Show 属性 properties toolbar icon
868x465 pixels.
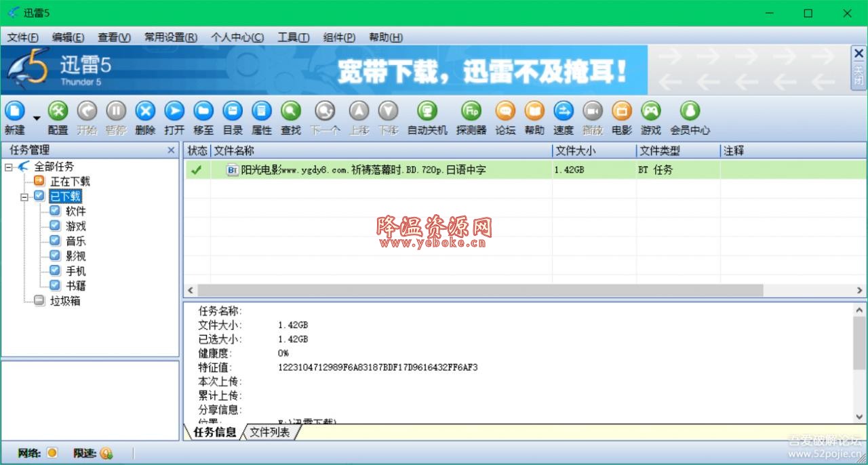point(262,110)
